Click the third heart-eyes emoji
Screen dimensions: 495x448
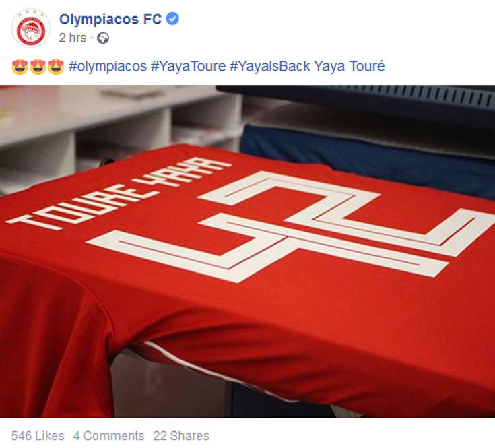click(x=56, y=67)
